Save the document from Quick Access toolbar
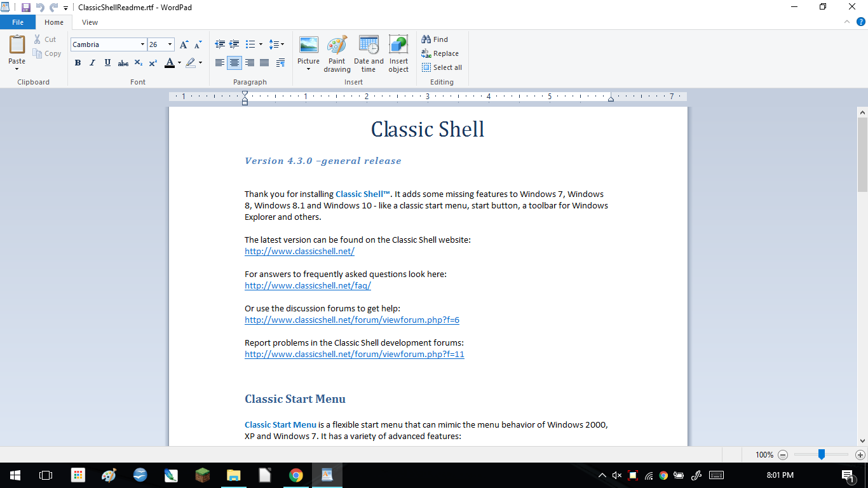 coord(26,8)
